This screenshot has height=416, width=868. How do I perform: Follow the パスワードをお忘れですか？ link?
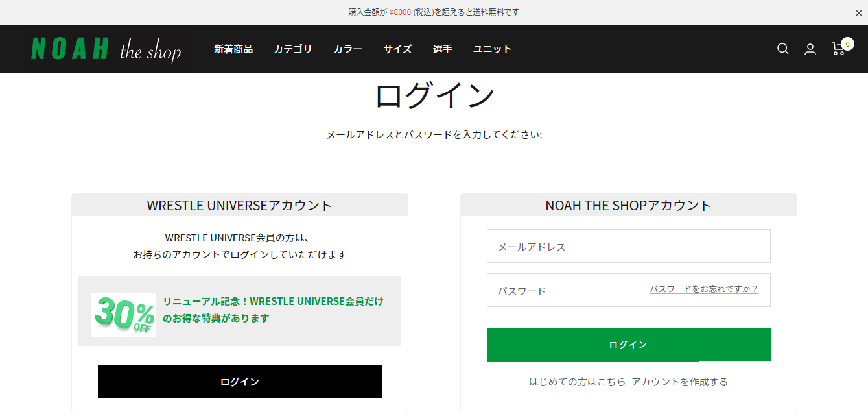pyautogui.click(x=704, y=289)
